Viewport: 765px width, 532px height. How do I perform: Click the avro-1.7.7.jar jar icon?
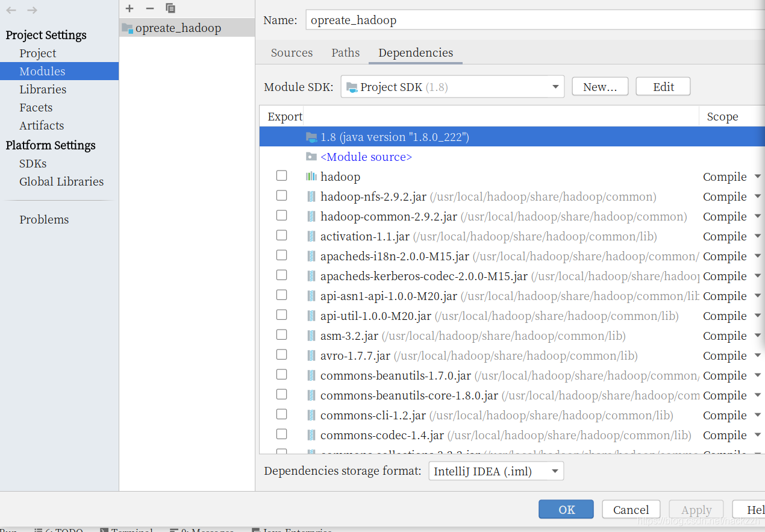(311, 355)
